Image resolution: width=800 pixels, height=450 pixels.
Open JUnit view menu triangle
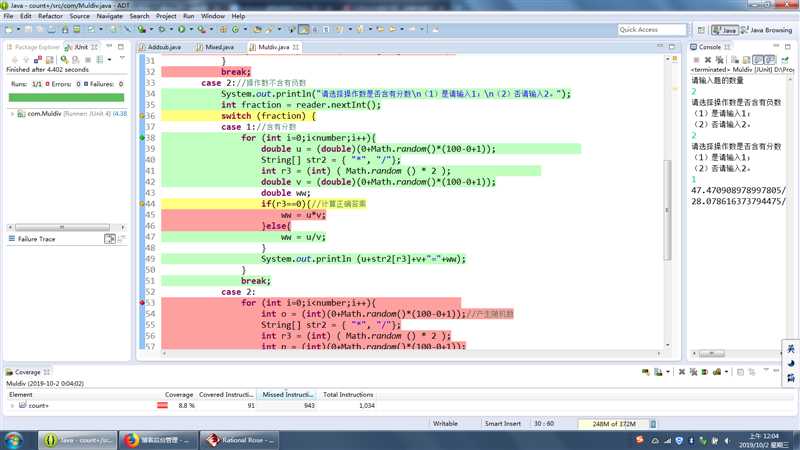pos(122,59)
